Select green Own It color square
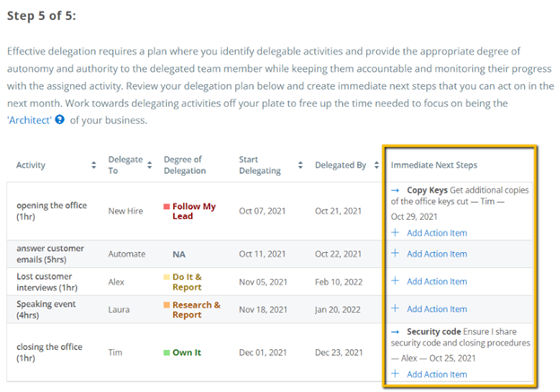The image size is (560, 392). (x=166, y=353)
